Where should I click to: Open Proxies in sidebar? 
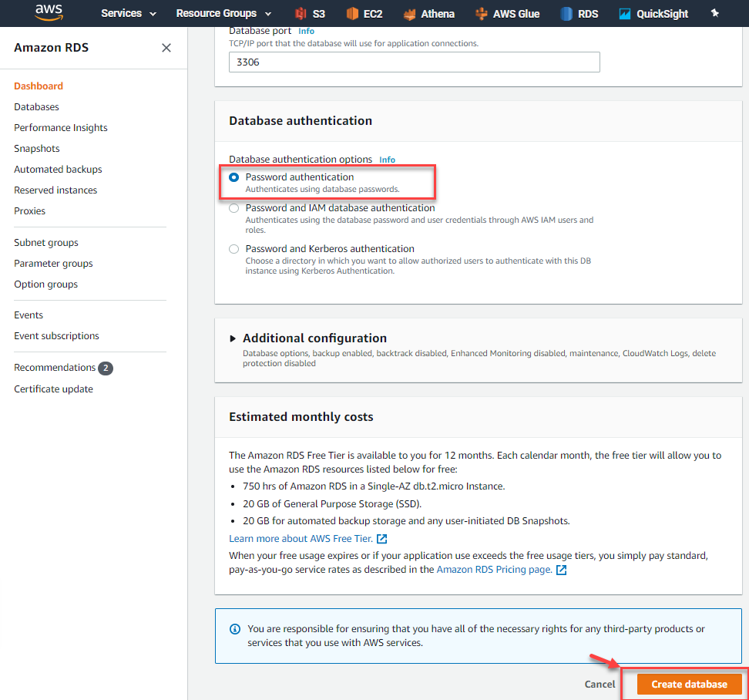[29, 210]
